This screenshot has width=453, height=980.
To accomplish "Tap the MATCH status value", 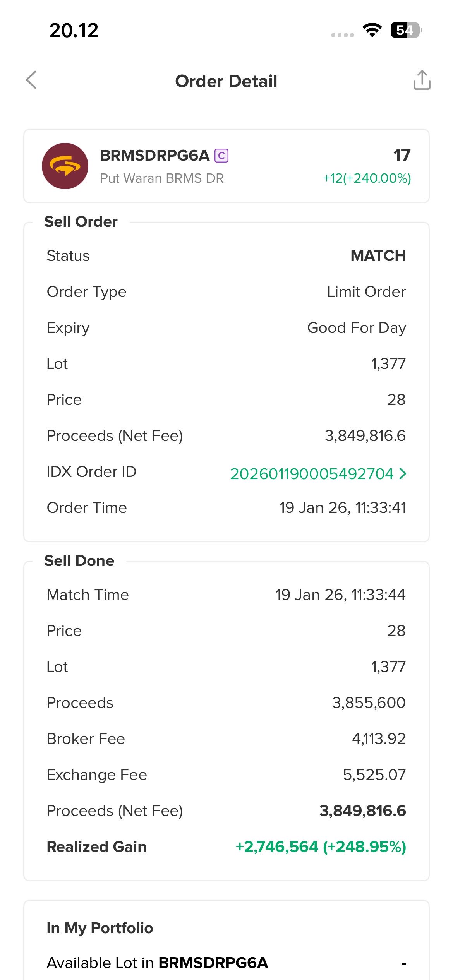I will pyautogui.click(x=378, y=256).
